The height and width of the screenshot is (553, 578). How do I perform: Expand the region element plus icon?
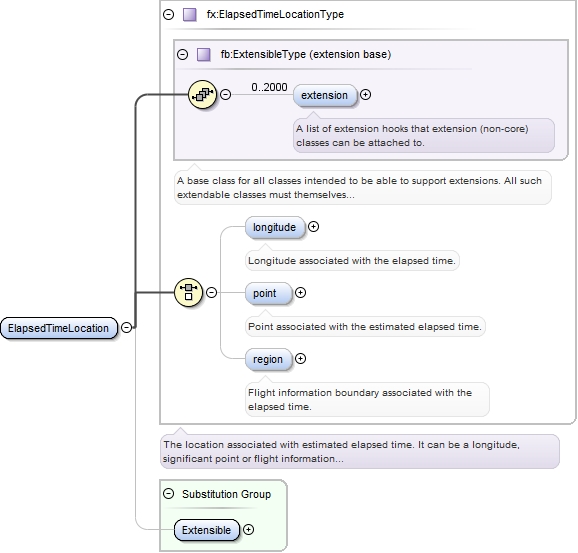click(300, 359)
